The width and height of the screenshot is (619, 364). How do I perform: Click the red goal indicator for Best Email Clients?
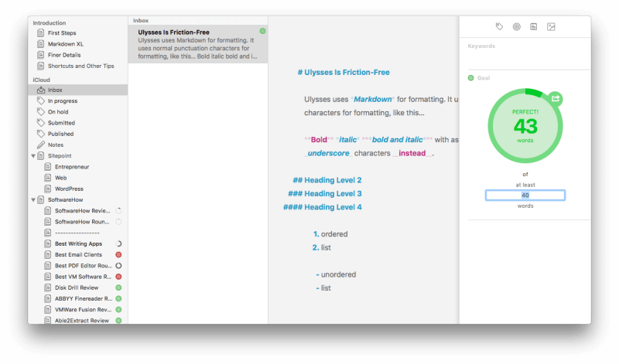coord(118,255)
